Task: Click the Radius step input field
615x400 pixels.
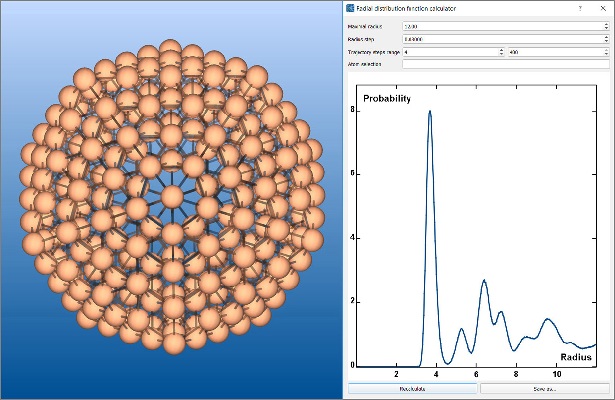Action: [x=500, y=38]
